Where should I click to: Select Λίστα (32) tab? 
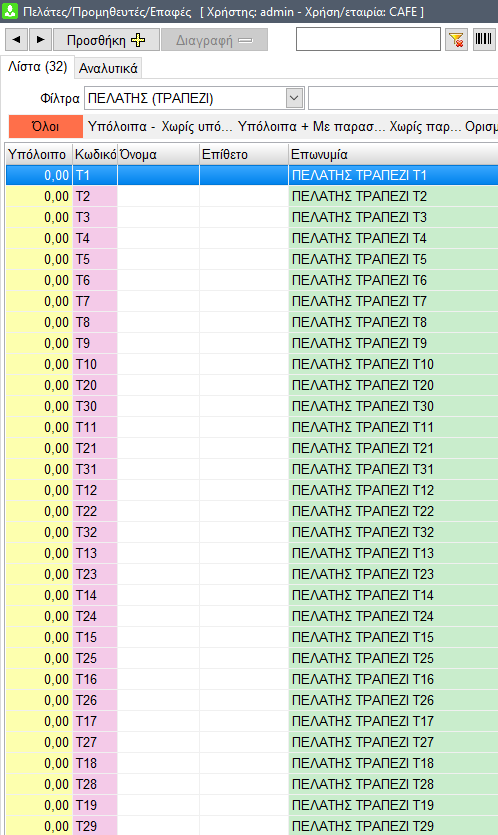[37, 67]
